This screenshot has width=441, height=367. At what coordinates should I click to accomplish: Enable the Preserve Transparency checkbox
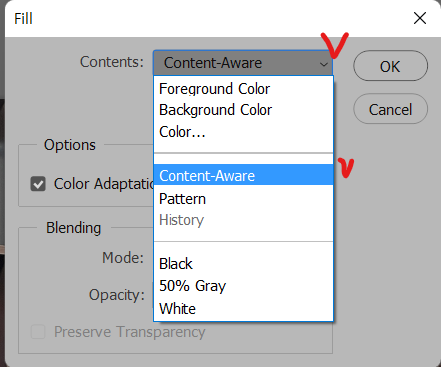[38, 332]
